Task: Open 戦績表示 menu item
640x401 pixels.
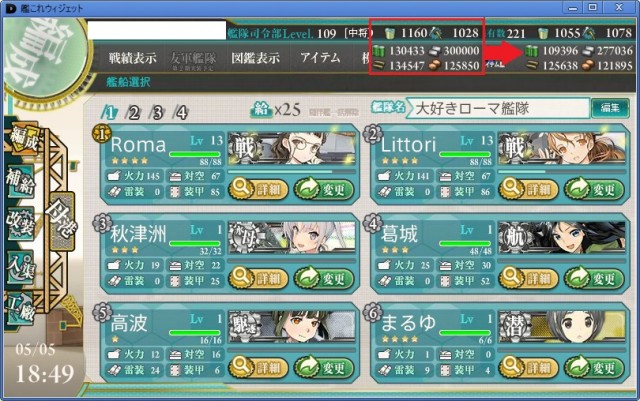Action: pyautogui.click(x=133, y=58)
